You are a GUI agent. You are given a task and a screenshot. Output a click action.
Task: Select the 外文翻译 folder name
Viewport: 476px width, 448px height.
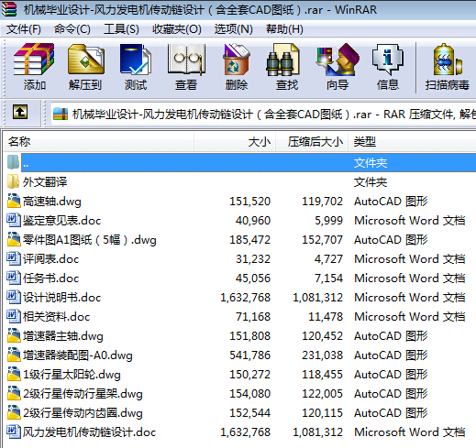click(45, 182)
